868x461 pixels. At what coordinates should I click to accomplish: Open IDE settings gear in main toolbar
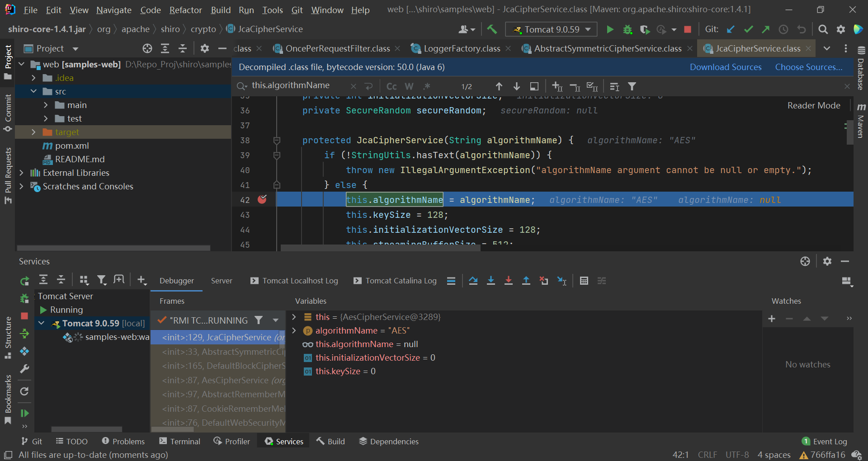click(x=841, y=29)
